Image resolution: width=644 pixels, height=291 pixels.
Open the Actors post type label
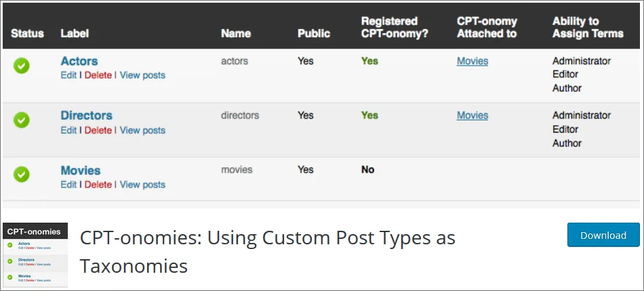click(x=79, y=61)
